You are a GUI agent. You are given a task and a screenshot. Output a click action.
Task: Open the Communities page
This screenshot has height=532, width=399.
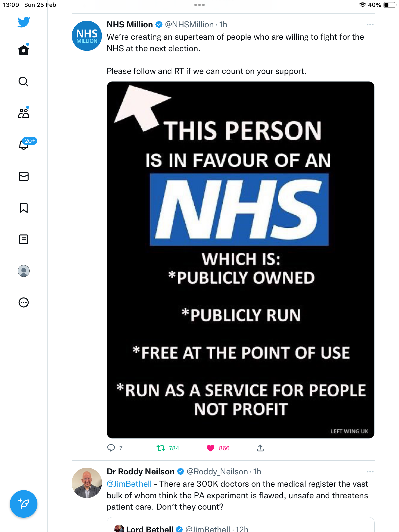pyautogui.click(x=24, y=113)
